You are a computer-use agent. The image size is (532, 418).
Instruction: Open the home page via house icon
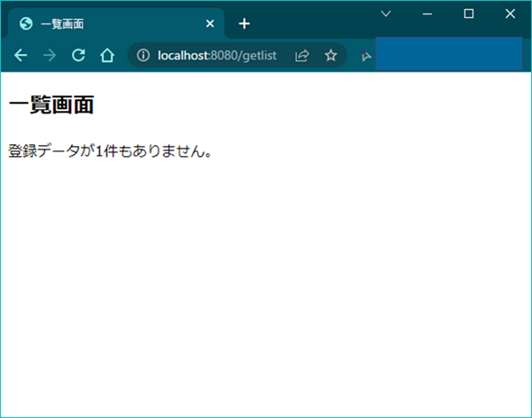coord(107,55)
